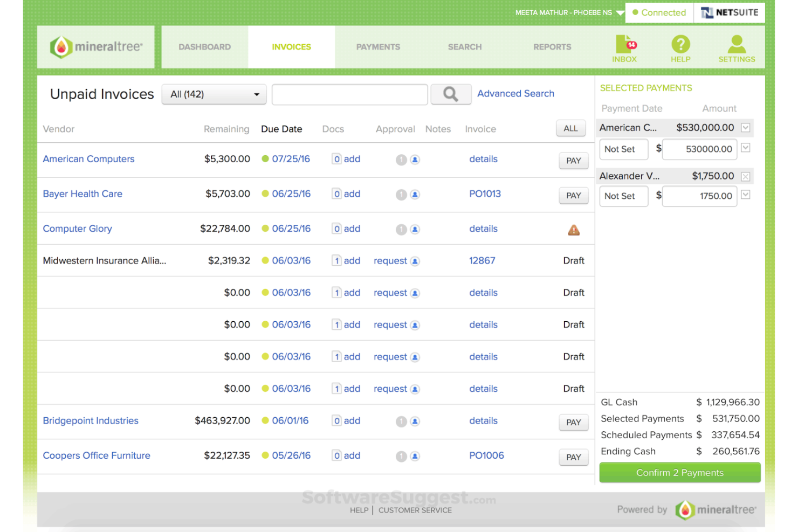The image size is (798, 532).
Task: Toggle the ALL invoices selection button
Action: 570,128
